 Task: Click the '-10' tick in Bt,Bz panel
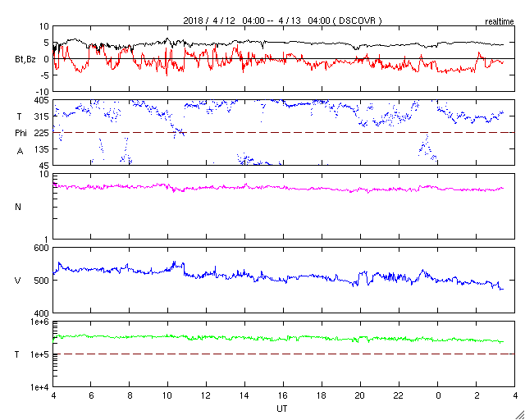43,92
